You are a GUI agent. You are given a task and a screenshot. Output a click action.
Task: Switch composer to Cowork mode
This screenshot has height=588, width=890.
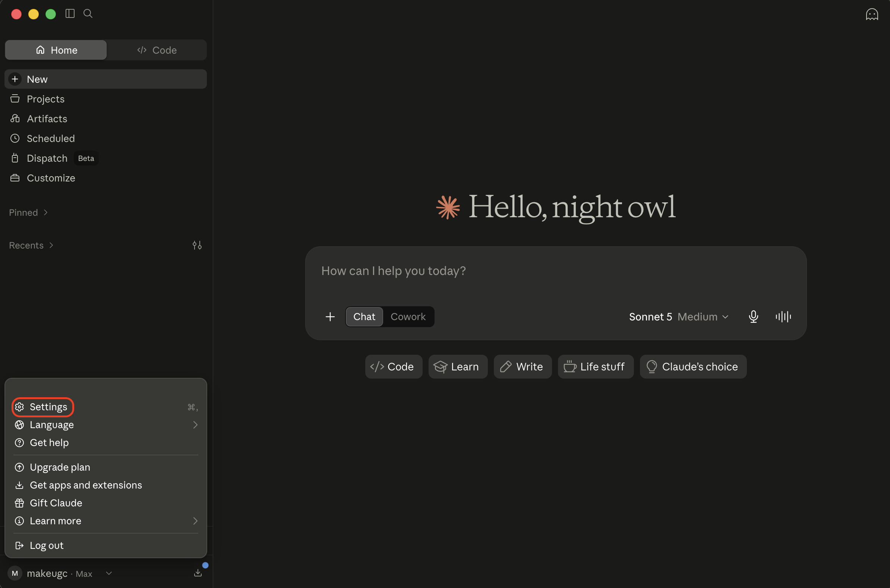pyautogui.click(x=408, y=317)
